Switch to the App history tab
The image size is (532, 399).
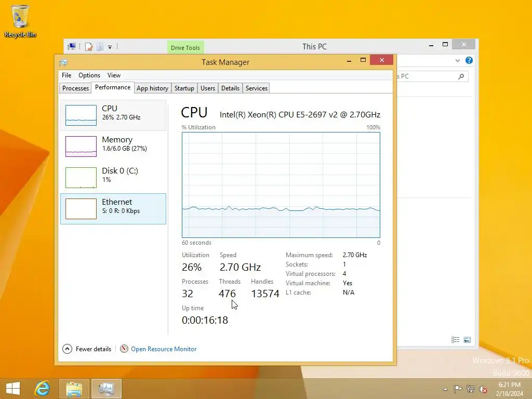click(152, 88)
